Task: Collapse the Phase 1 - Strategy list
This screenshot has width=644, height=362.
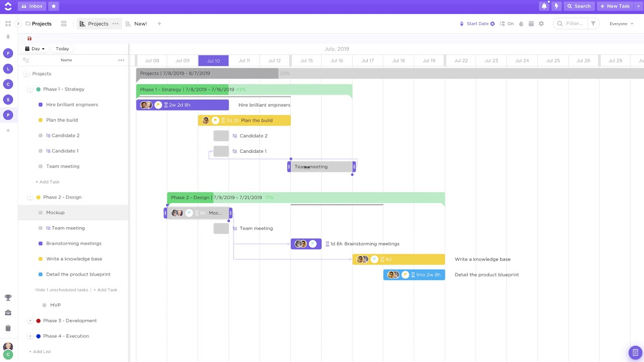Action: tap(30, 89)
